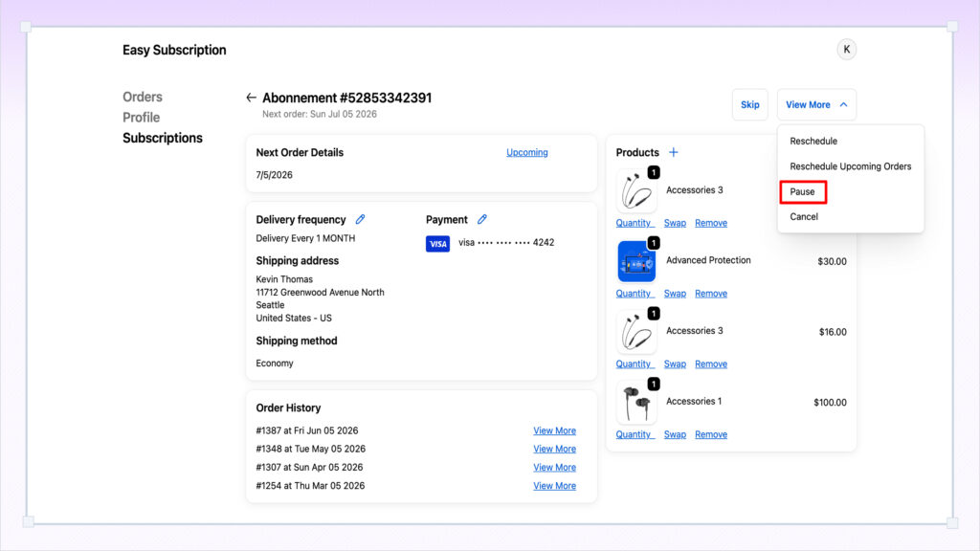The width and height of the screenshot is (980, 551).
Task: Select Reschedule Upcoming Orders option
Action: pyautogui.click(x=850, y=166)
